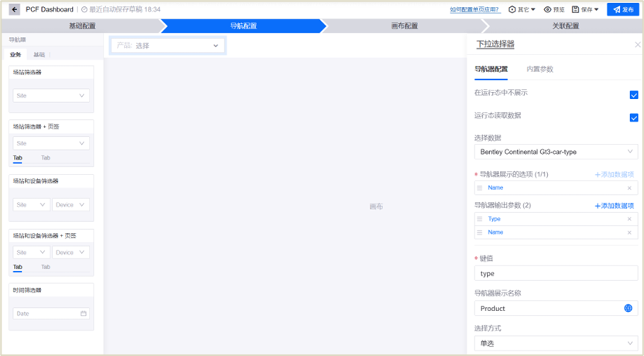Remove the Type output parameter

[x=629, y=219]
